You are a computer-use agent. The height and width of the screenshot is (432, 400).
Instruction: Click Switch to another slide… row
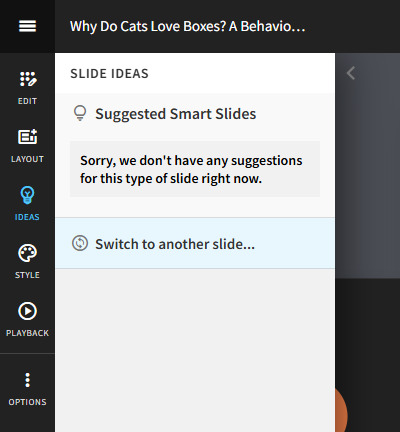195,243
